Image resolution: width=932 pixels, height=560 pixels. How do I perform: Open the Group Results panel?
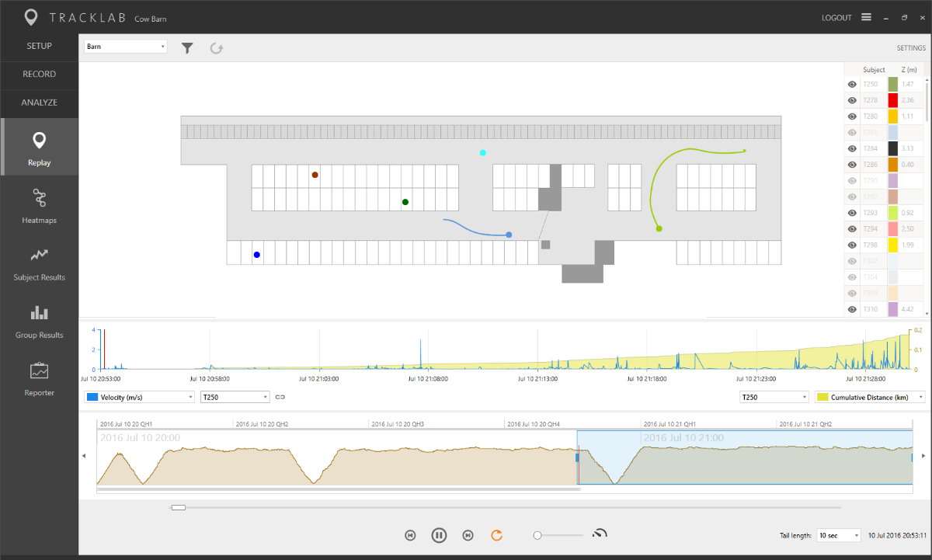[39, 321]
